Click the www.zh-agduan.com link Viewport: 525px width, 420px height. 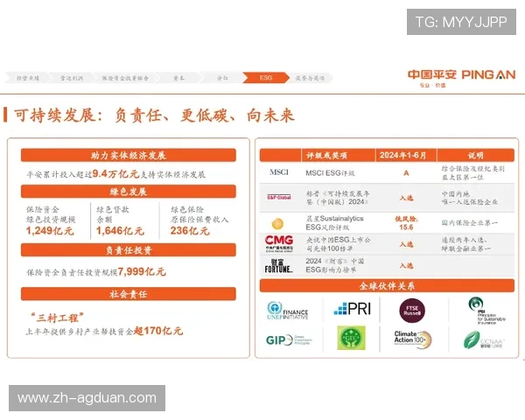click(x=87, y=398)
